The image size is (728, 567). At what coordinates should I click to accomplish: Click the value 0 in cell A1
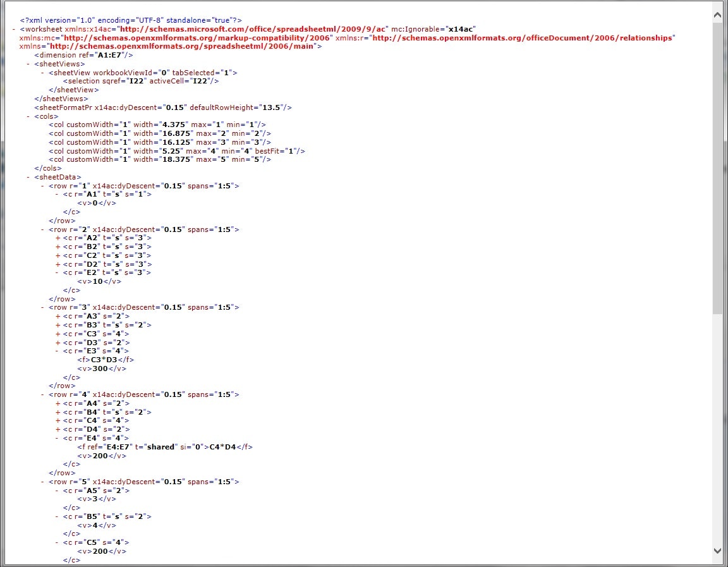[x=97, y=204]
